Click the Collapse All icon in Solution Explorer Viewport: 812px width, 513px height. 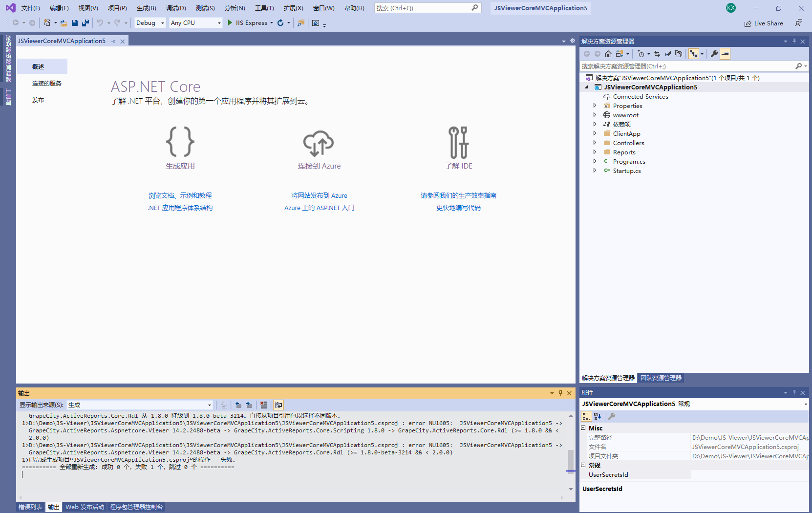pyautogui.click(x=668, y=54)
